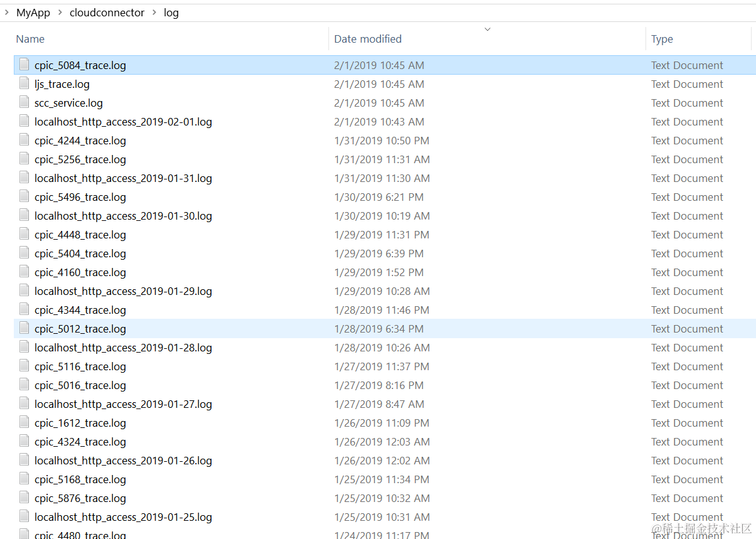
Task: Select file name cpic_4244_trace.log
Action: [80, 141]
